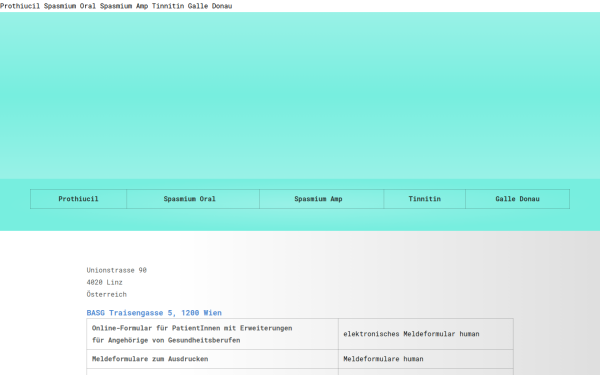Image resolution: width=600 pixels, height=375 pixels.
Task: Select the Galle Donau tab in the turquoise bar
Action: coord(517,199)
